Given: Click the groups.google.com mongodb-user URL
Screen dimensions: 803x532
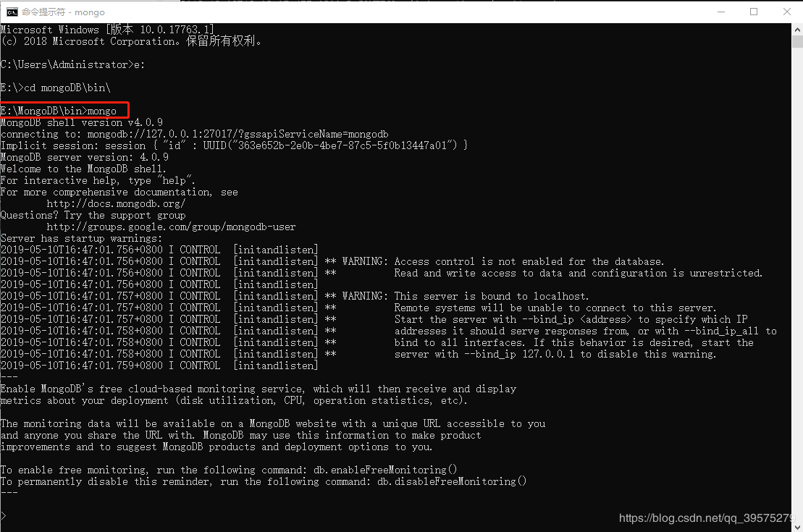Looking at the screenshot, I should 171,227.
